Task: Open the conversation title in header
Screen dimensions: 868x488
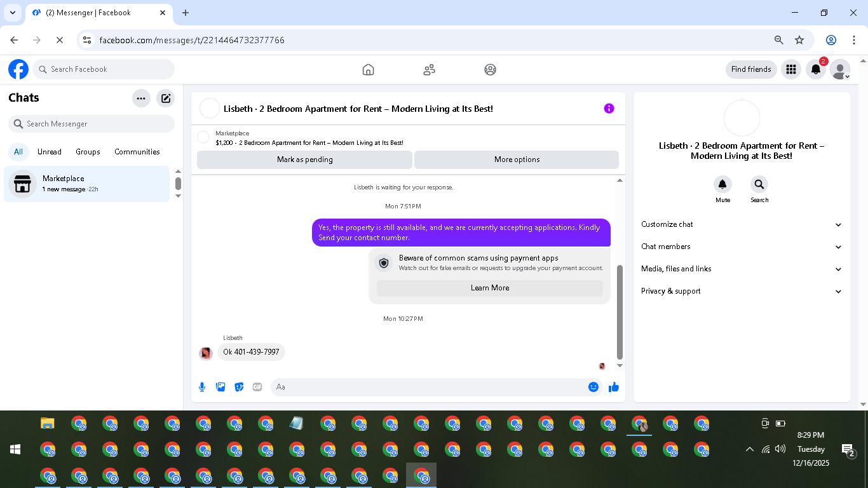Action: pyautogui.click(x=358, y=109)
